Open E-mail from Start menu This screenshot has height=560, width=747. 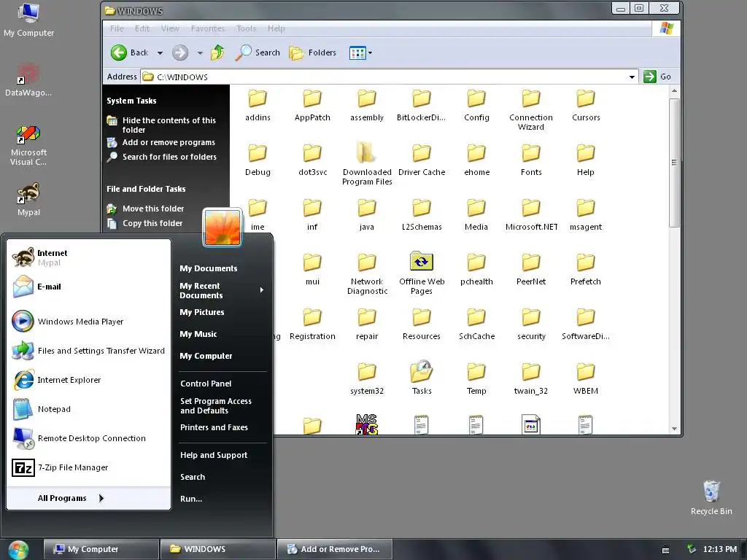coord(89,287)
